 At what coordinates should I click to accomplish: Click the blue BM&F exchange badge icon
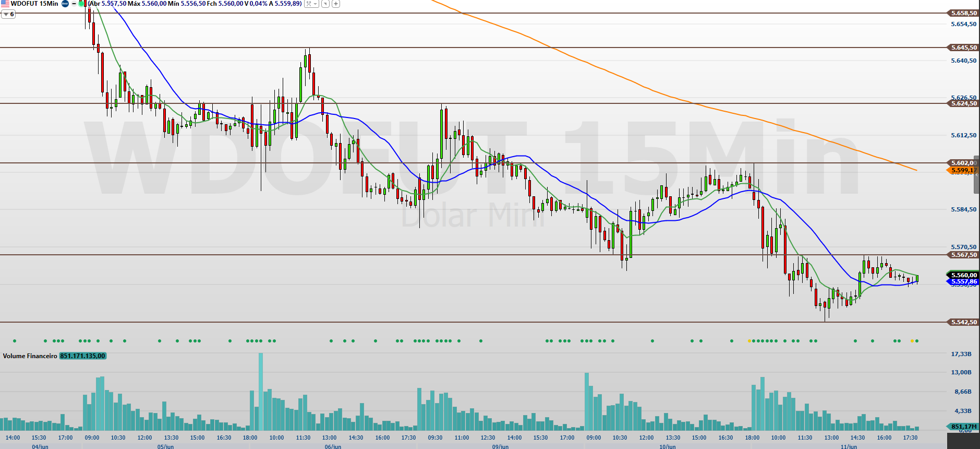65,4
